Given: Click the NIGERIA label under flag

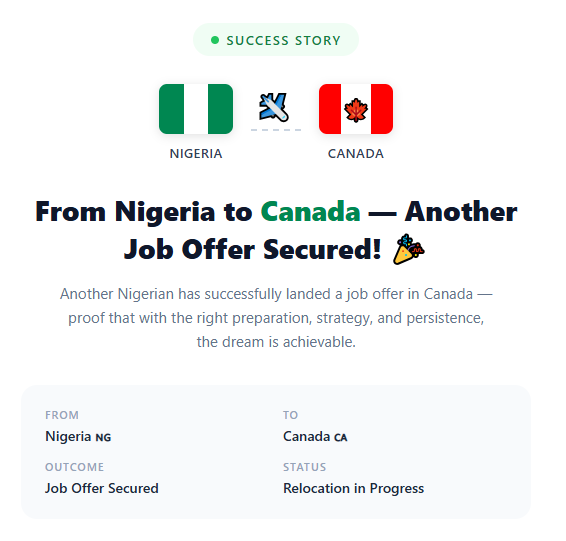Looking at the screenshot, I should pyautogui.click(x=196, y=154).
